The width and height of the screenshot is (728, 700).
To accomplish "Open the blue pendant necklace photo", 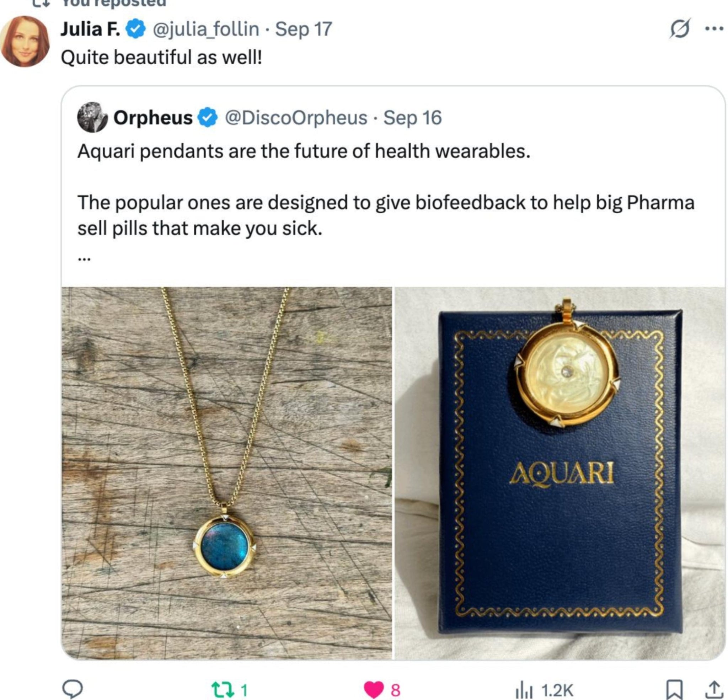I will [226, 473].
